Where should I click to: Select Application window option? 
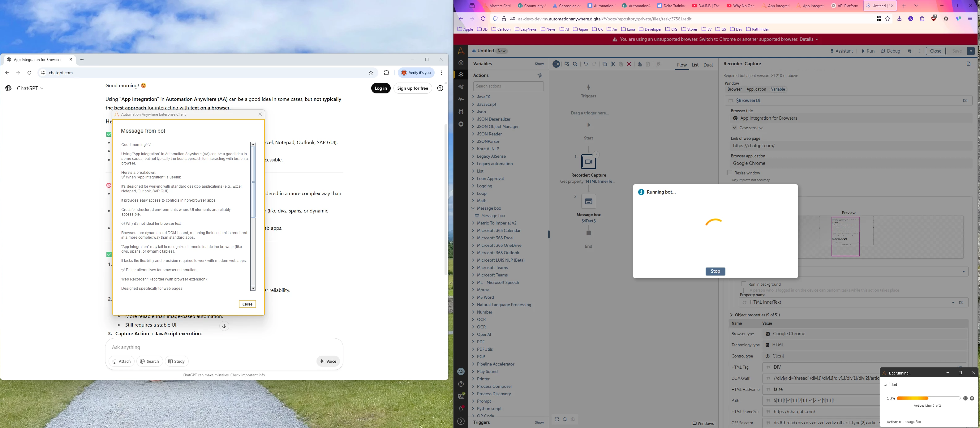click(756, 89)
